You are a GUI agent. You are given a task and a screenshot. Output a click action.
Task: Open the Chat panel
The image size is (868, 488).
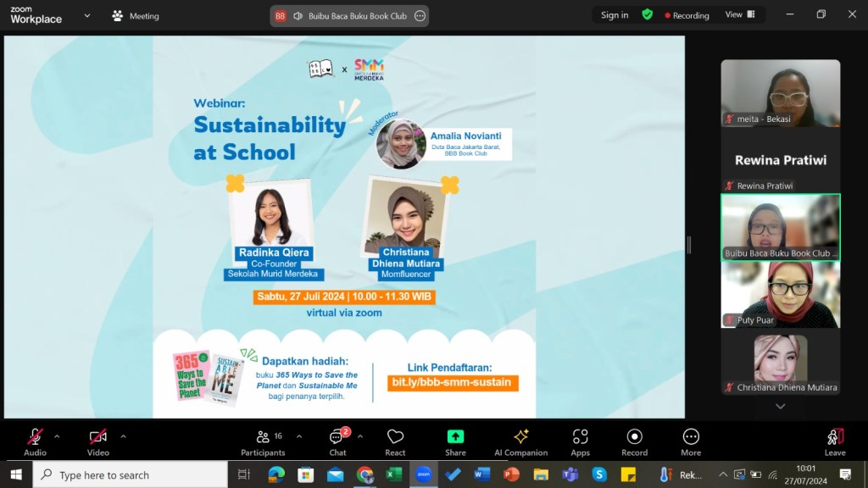coord(337,441)
